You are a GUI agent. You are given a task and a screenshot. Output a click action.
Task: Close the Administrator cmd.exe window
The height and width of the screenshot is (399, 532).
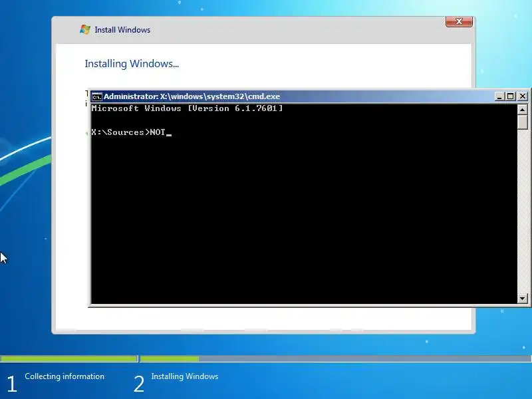523,96
